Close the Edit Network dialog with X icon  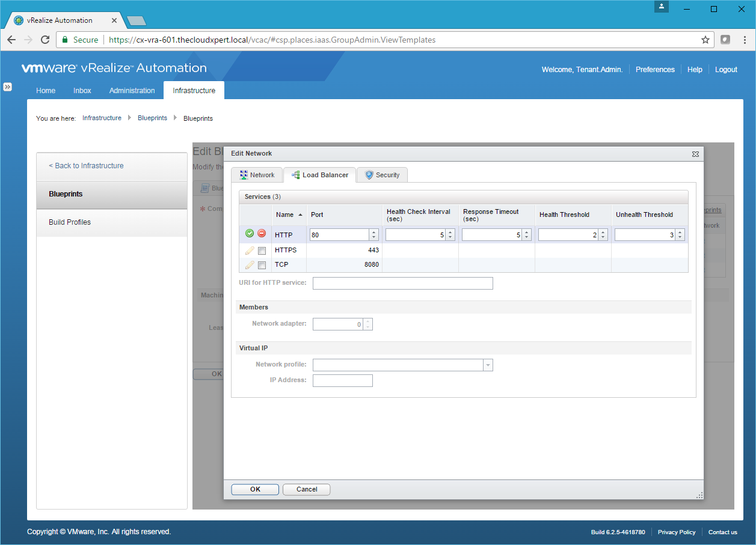(695, 154)
